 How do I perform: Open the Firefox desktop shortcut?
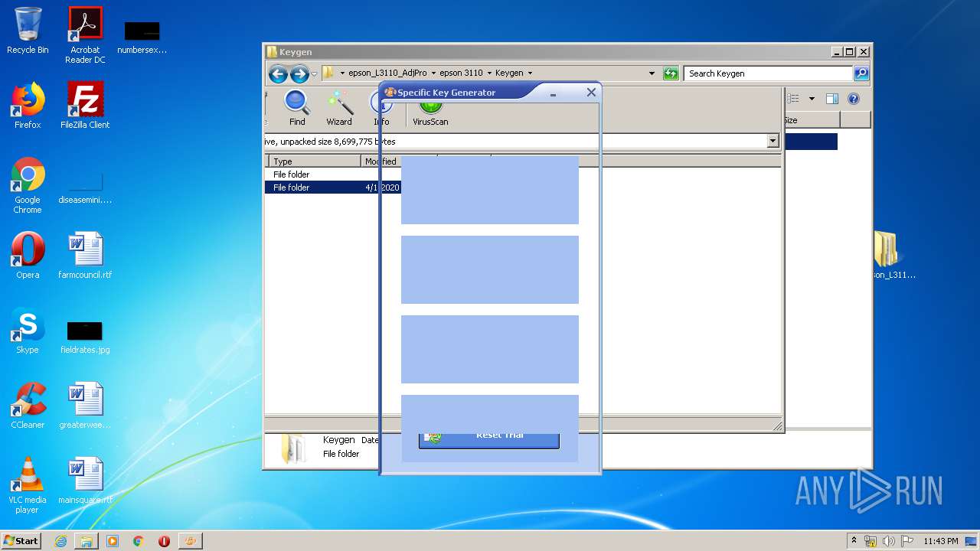(28, 106)
